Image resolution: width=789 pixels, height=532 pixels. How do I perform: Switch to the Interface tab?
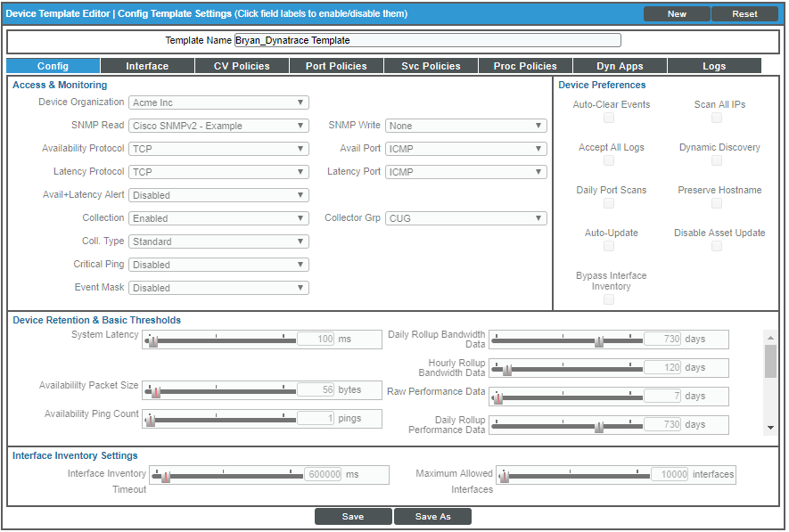click(x=146, y=65)
